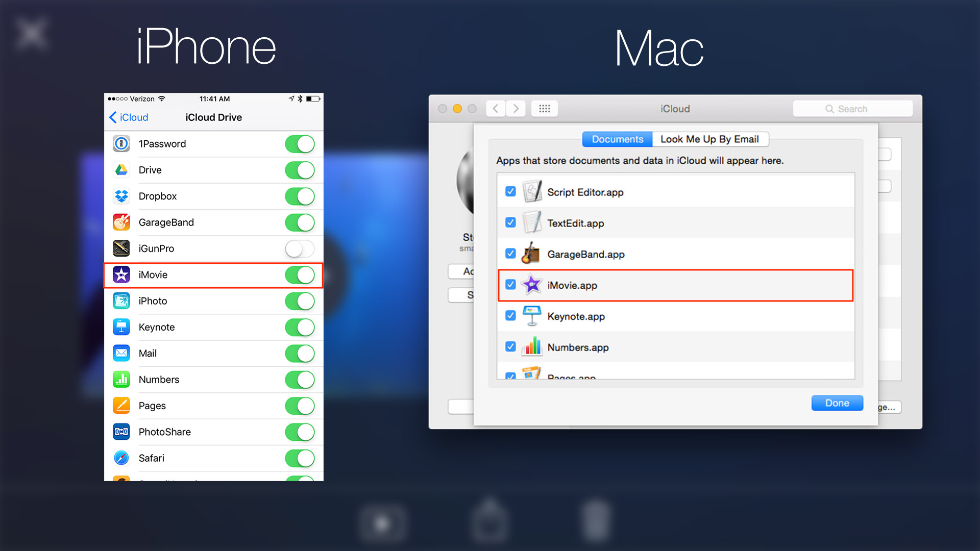
Task: Click the iPhoto app icon
Action: coord(121,301)
